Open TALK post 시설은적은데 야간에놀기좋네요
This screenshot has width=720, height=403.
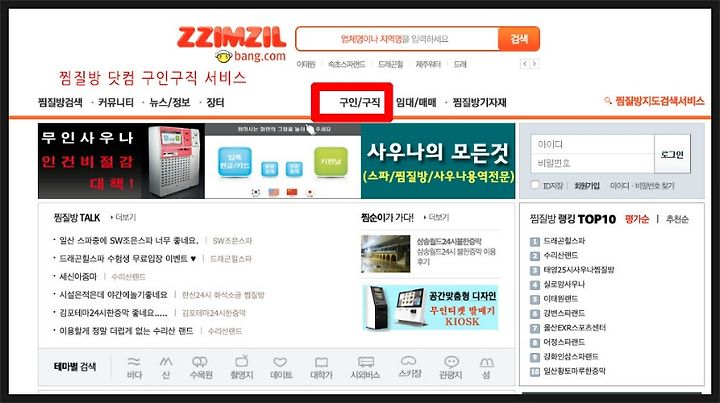113,294
